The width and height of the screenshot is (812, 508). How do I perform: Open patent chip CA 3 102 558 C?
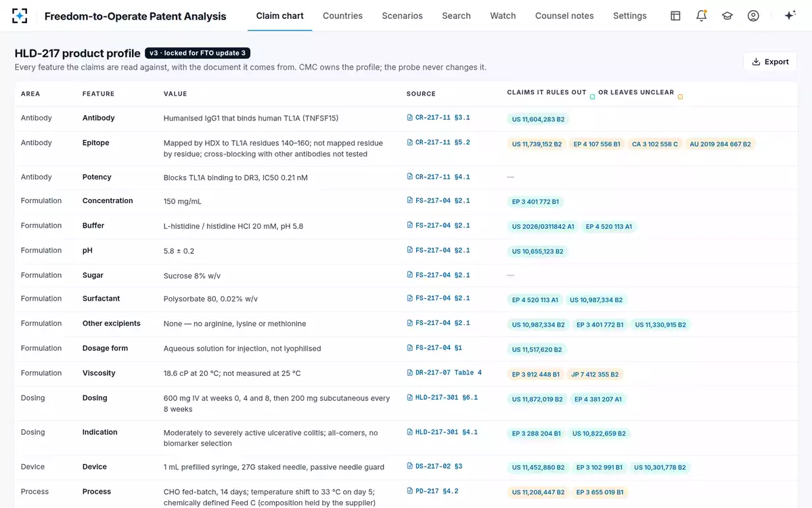(x=655, y=144)
